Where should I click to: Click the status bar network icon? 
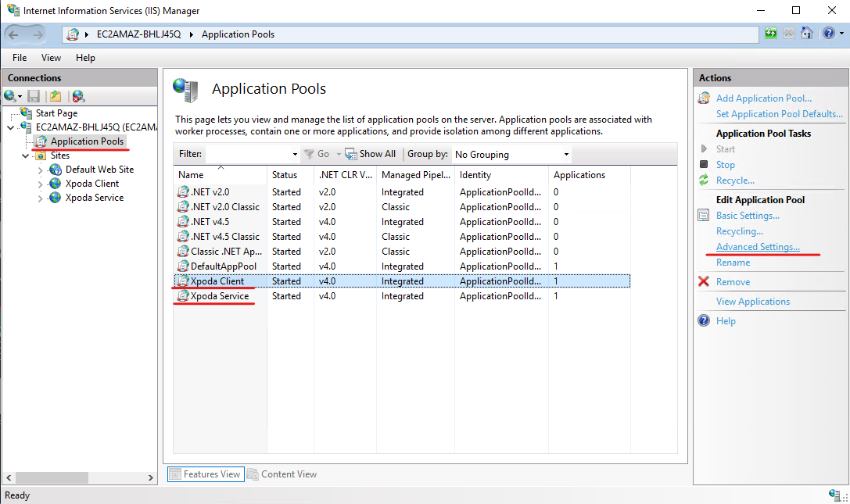(835, 495)
